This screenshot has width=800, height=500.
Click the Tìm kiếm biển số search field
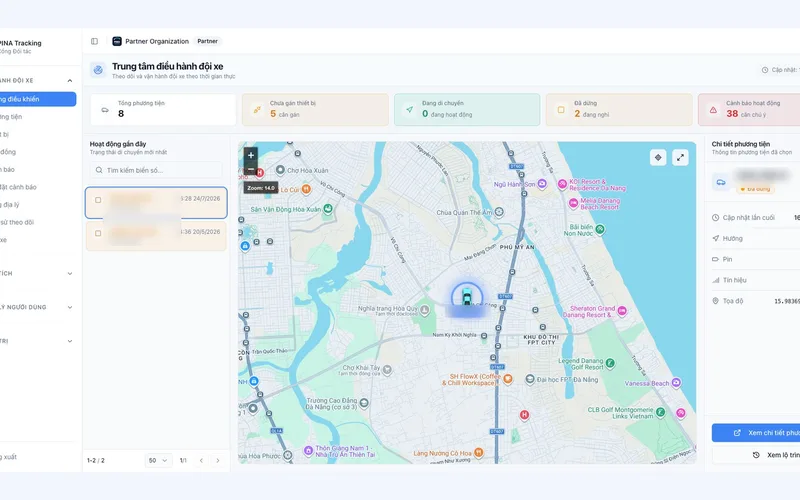[x=156, y=170]
